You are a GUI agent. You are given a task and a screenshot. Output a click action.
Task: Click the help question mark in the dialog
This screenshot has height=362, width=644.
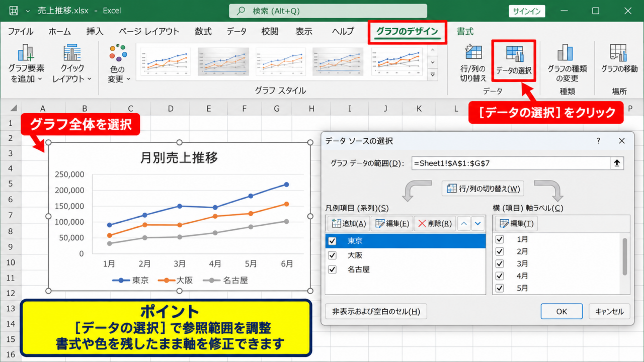pos(598,141)
